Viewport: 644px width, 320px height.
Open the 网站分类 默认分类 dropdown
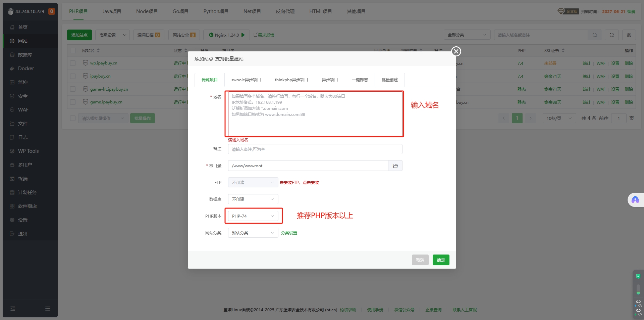(253, 233)
